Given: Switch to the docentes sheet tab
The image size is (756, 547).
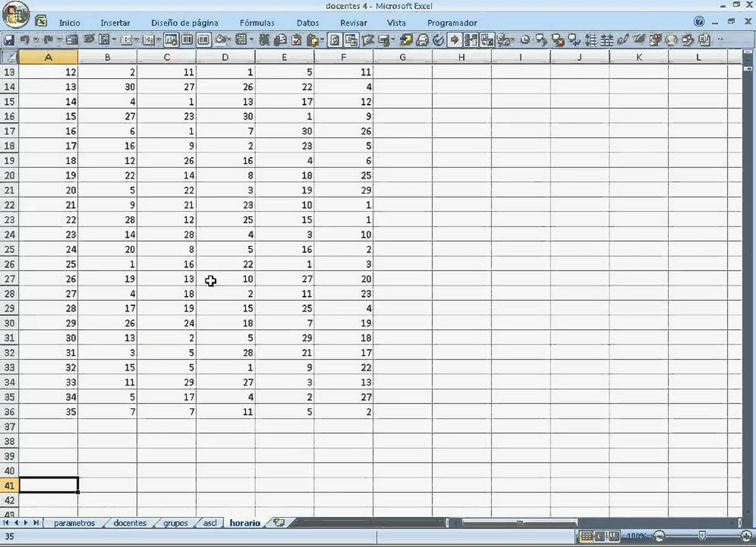Looking at the screenshot, I should tap(130, 523).
